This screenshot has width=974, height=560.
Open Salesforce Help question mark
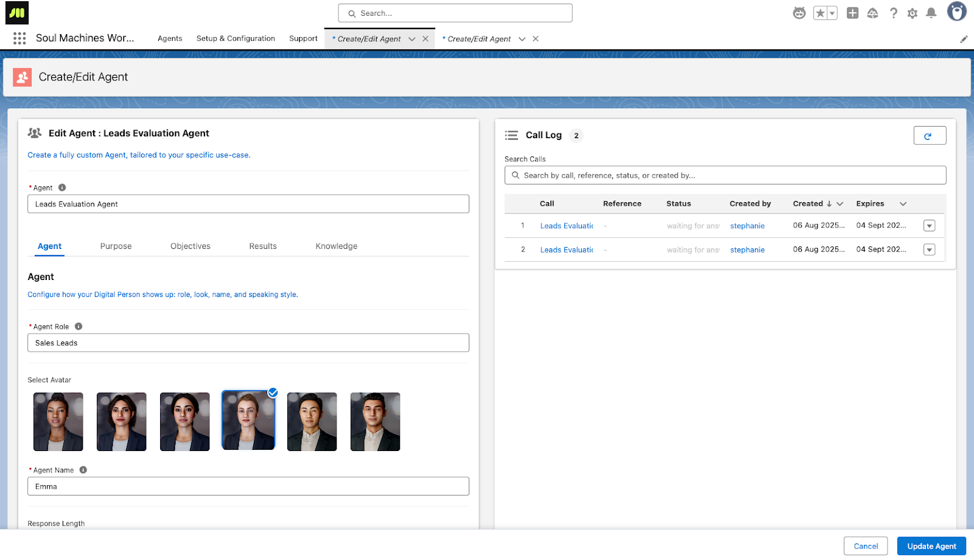(893, 13)
